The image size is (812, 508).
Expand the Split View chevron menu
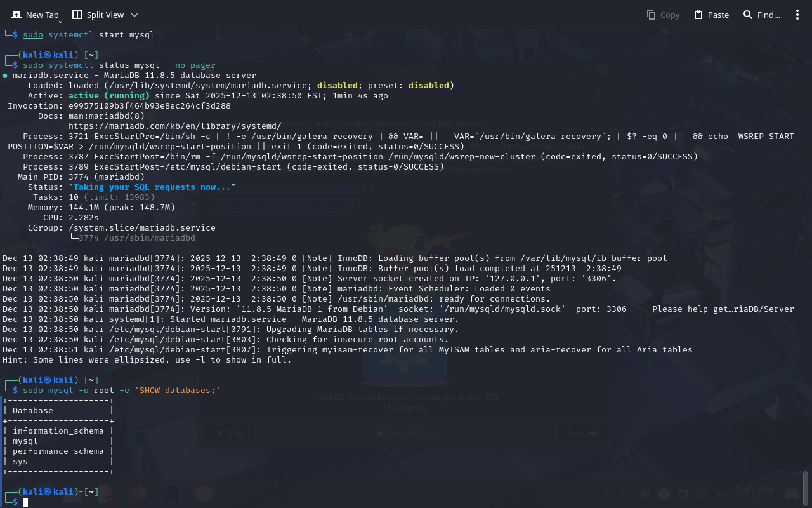(x=134, y=15)
